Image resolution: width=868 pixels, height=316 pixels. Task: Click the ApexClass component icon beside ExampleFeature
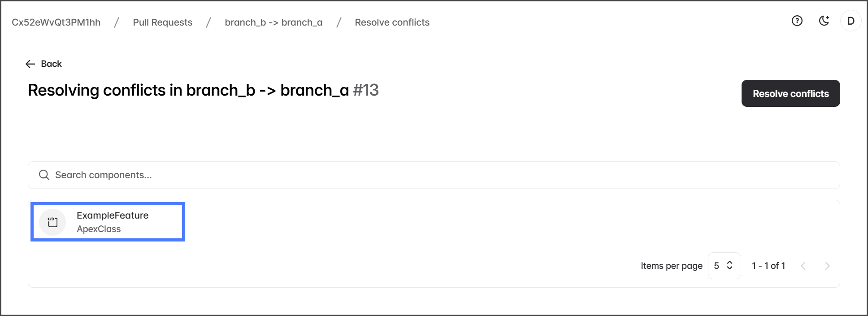coord(52,222)
